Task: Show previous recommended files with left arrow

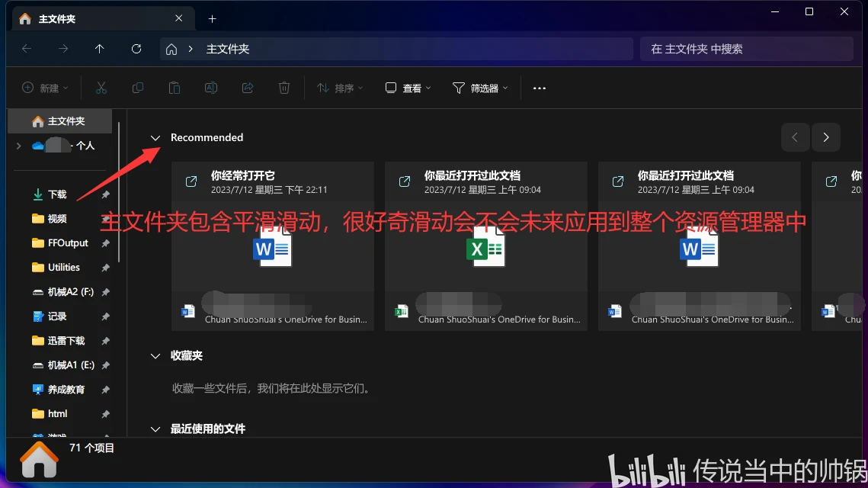Action: [x=795, y=137]
